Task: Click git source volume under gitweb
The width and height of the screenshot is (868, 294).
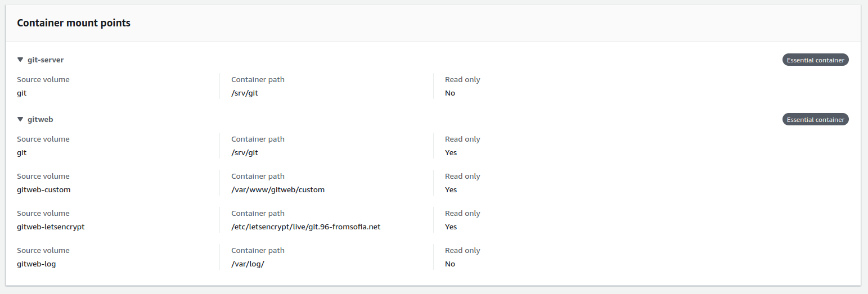Action: pyautogui.click(x=22, y=152)
